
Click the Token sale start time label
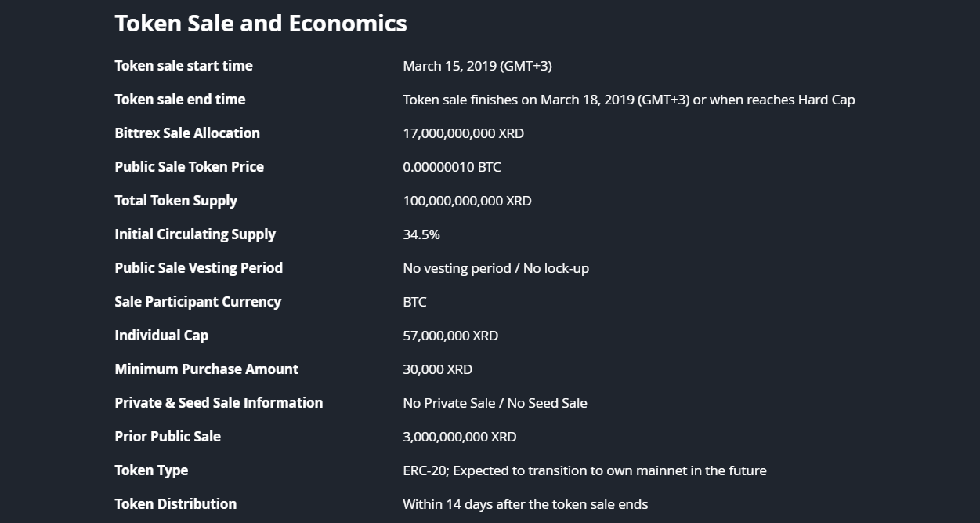(x=183, y=66)
